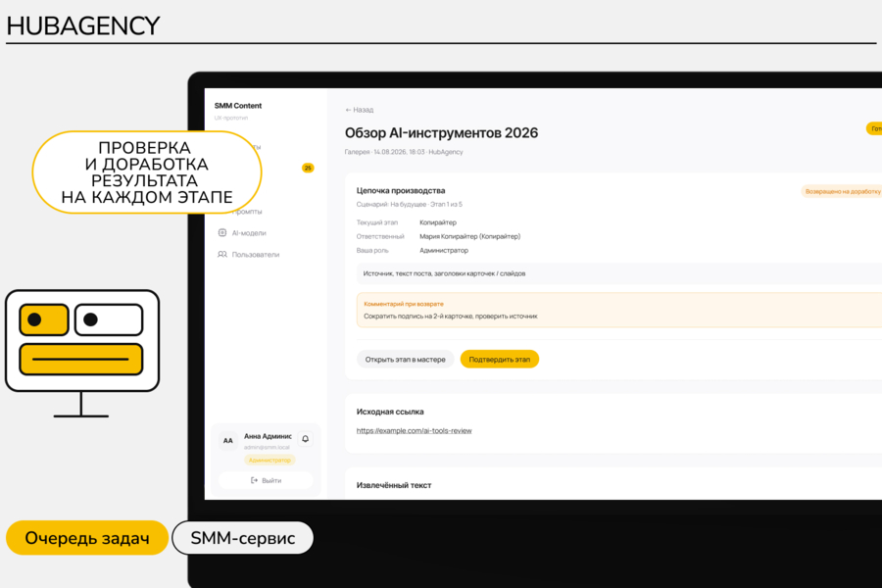Click the Сократить подпись на 2-й карточке text
882x588 pixels.
click(450, 317)
